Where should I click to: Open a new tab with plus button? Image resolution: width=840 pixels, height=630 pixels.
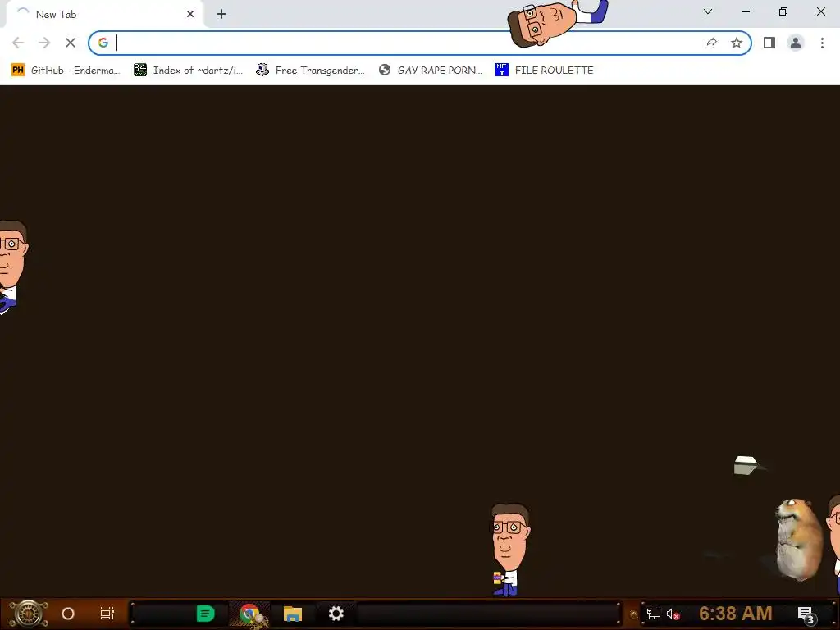tap(221, 15)
